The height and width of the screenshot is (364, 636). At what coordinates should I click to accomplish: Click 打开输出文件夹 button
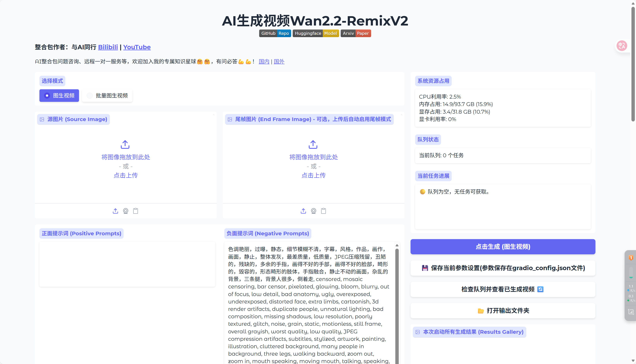tap(503, 311)
